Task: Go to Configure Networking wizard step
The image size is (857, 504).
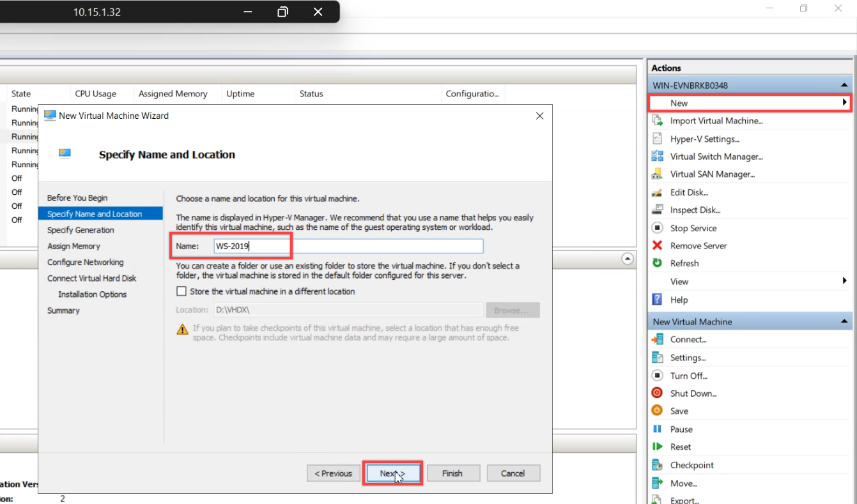Action: click(85, 262)
